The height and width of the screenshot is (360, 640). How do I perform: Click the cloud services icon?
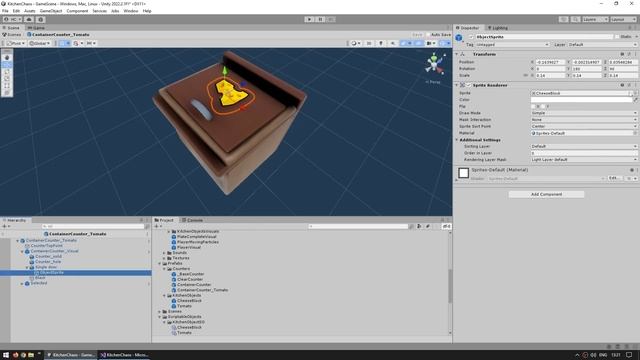tap(29, 19)
